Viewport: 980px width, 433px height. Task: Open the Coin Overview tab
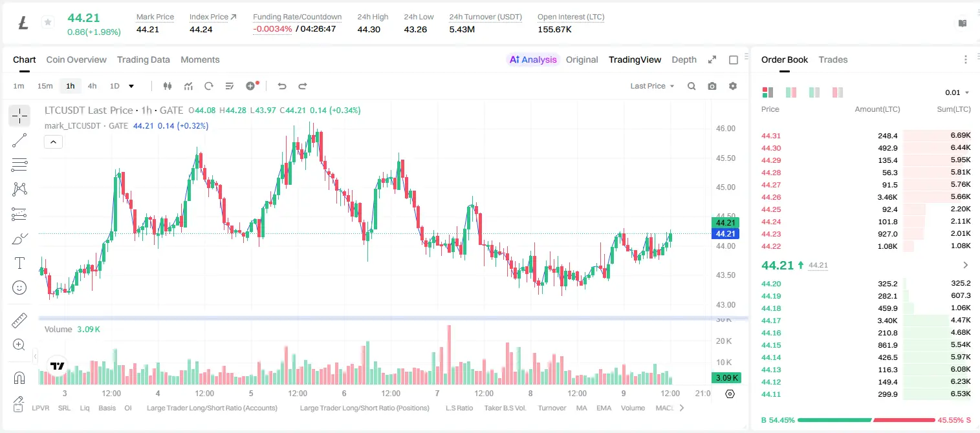(x=76, y=59)
